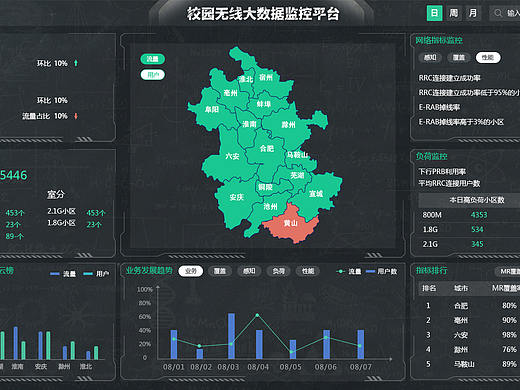Select 安庆 region on the map

coord(237,197)
